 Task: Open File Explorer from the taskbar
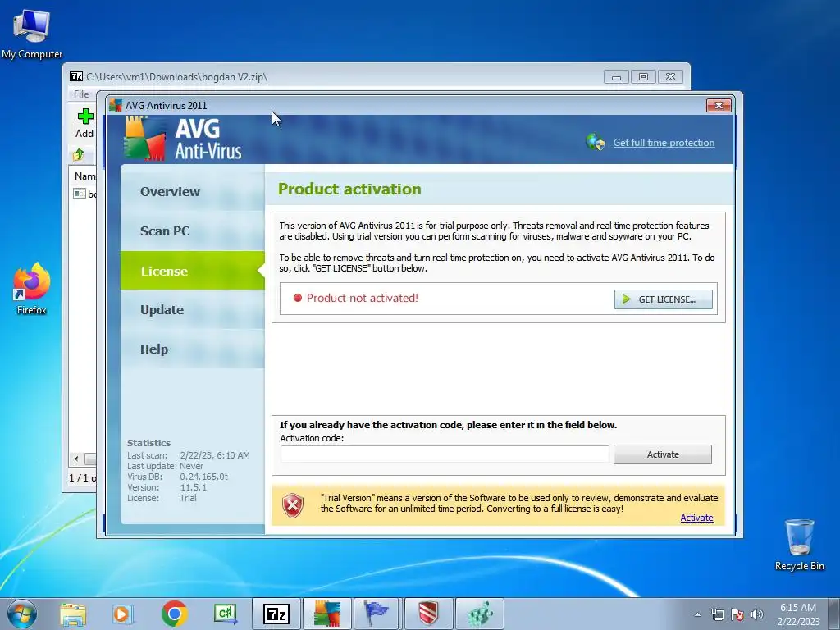(73, 614)
